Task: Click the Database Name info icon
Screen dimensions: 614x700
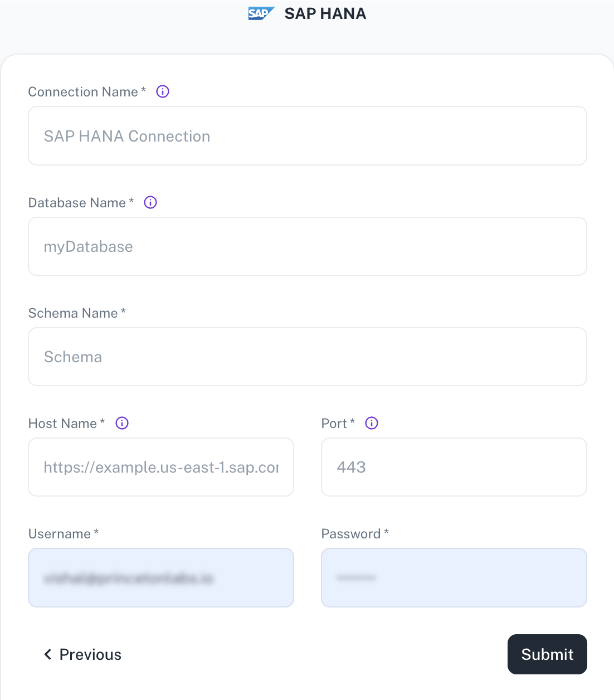Action: coord(150,202)
